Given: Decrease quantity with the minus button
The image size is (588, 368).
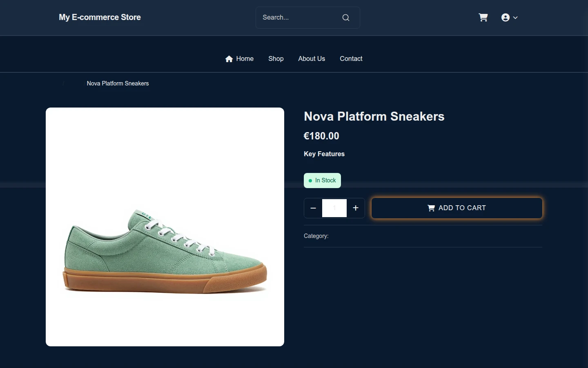Looking at the screenshot, I should [x=313, y=208].
